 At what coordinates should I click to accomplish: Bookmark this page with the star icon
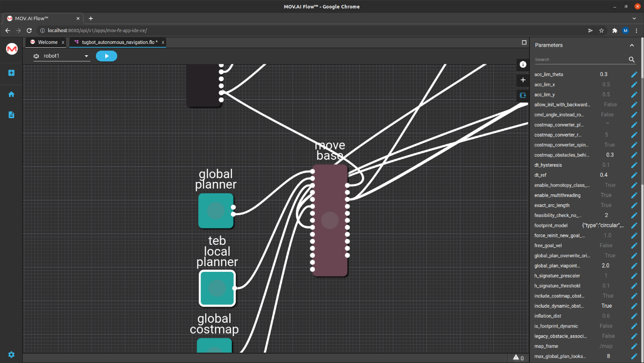coord(602,30)
